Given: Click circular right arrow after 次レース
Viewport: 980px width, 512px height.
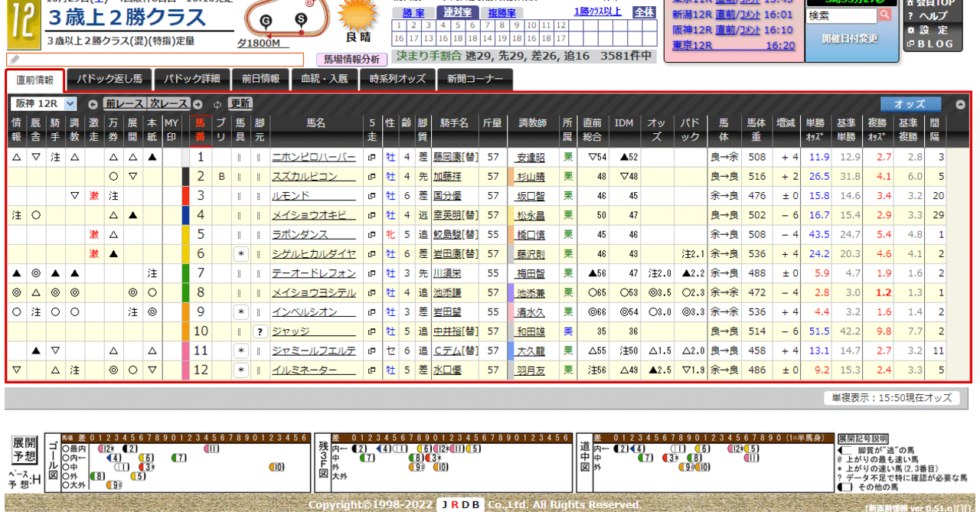Looking at the screenshot, I should [x=198, y=103].
